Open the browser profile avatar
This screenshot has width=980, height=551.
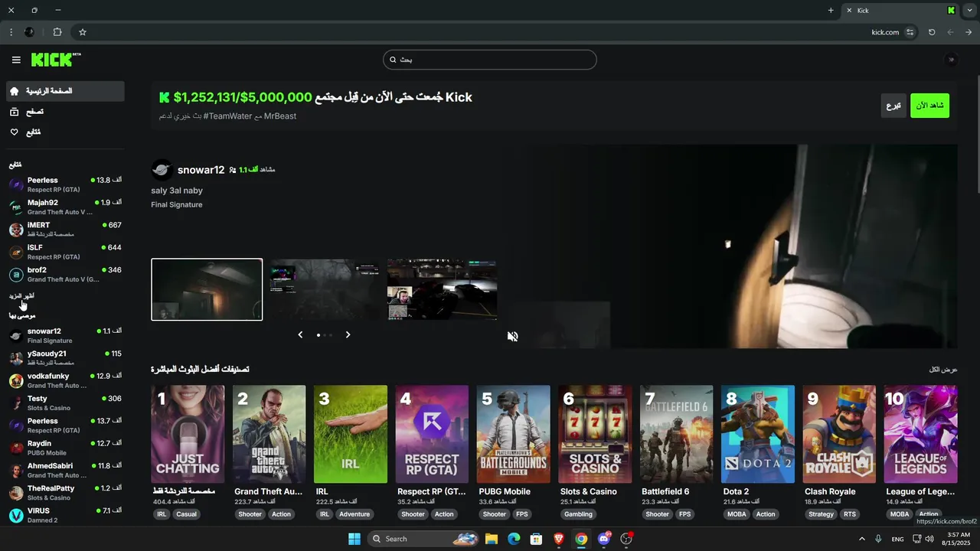click(29, 32)
